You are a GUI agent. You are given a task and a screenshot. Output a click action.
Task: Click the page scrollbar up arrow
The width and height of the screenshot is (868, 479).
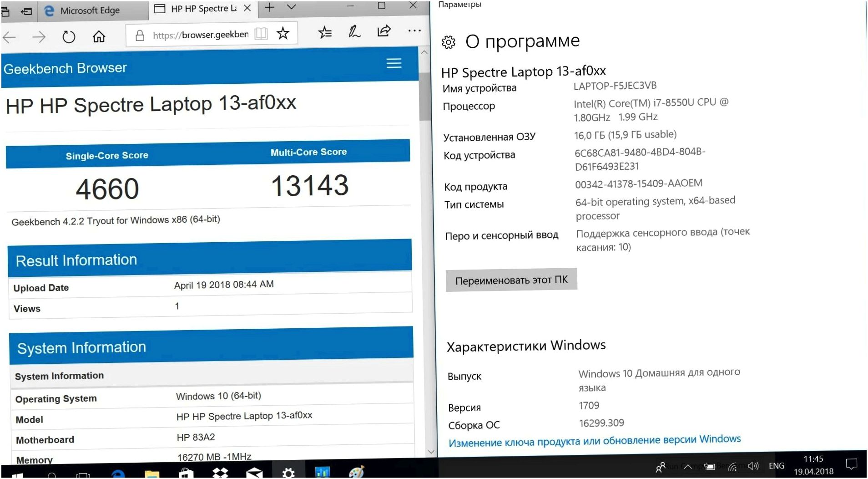pos(424,52)
